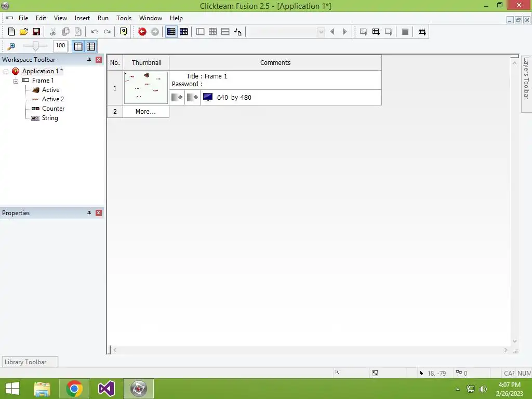Open the Insert menu

[x=82, y=18]
